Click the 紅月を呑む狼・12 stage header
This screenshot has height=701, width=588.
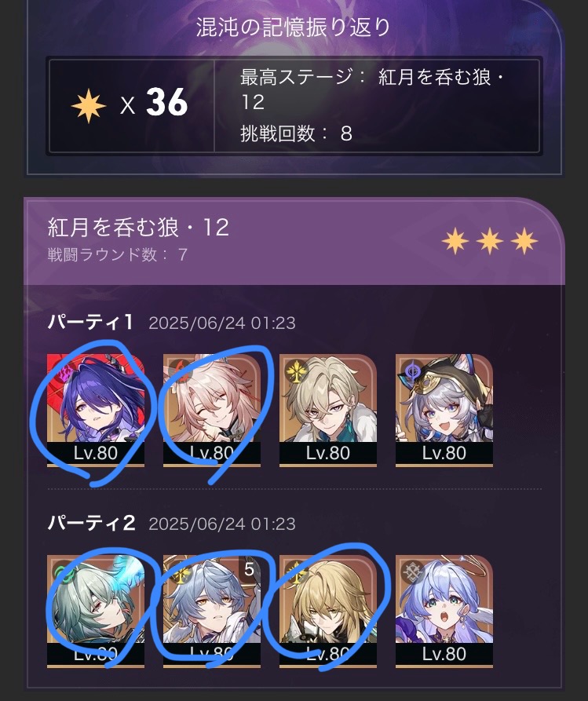click(x=139, y=227)
